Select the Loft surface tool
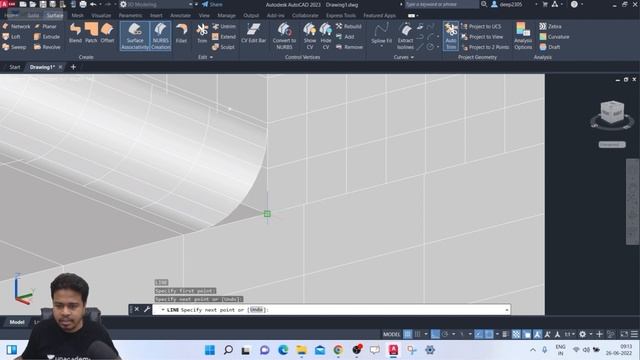640x360 pixels. (11, 37)
